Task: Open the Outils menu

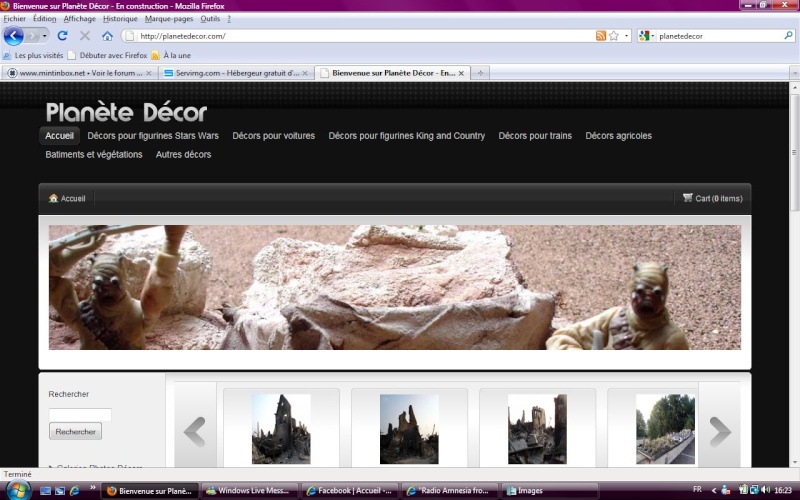Action: (x=210, y=19)
